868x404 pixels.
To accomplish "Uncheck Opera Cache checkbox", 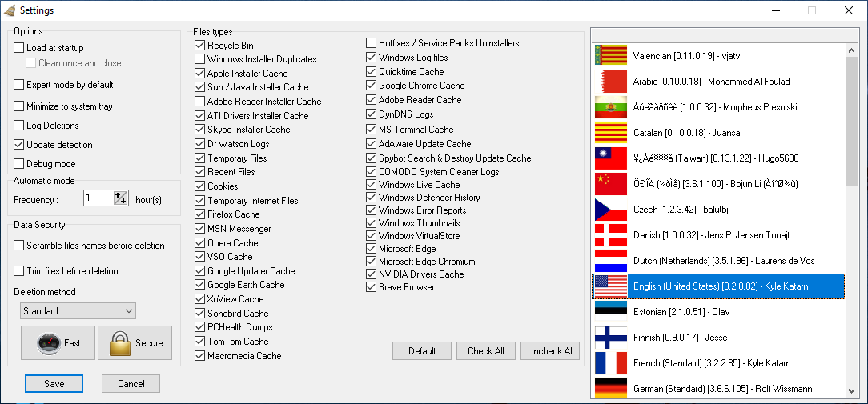I will 200,243.
